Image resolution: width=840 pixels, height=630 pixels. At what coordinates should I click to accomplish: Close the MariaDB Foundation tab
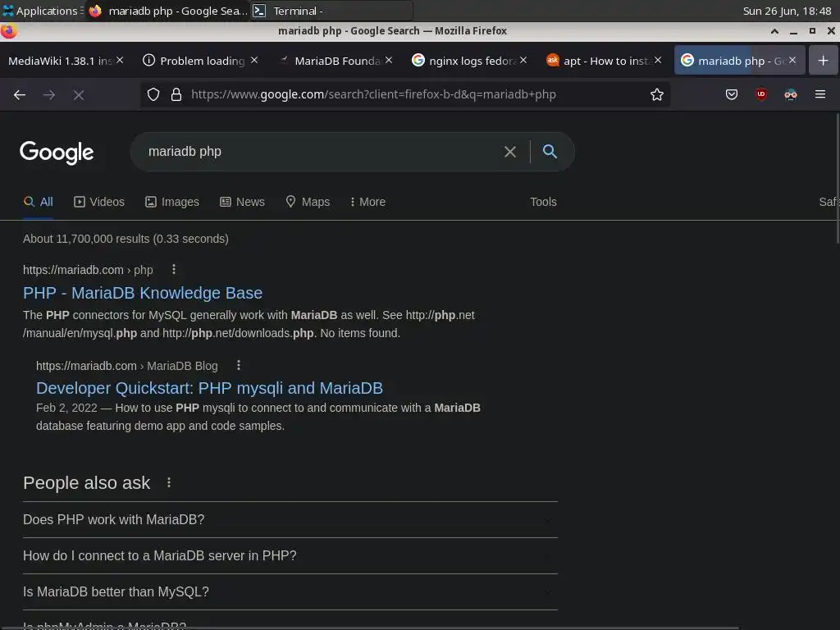pos(389,60)
